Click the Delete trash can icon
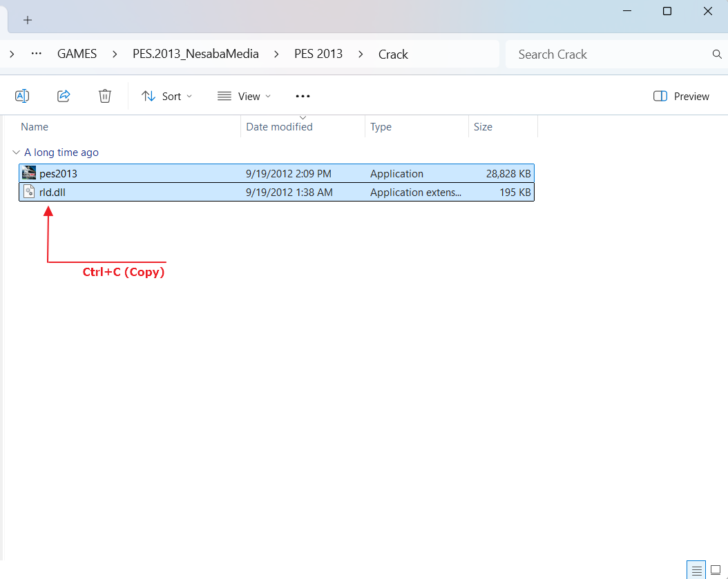The height and width of the screenshot is (579, 728). (105, 96)
